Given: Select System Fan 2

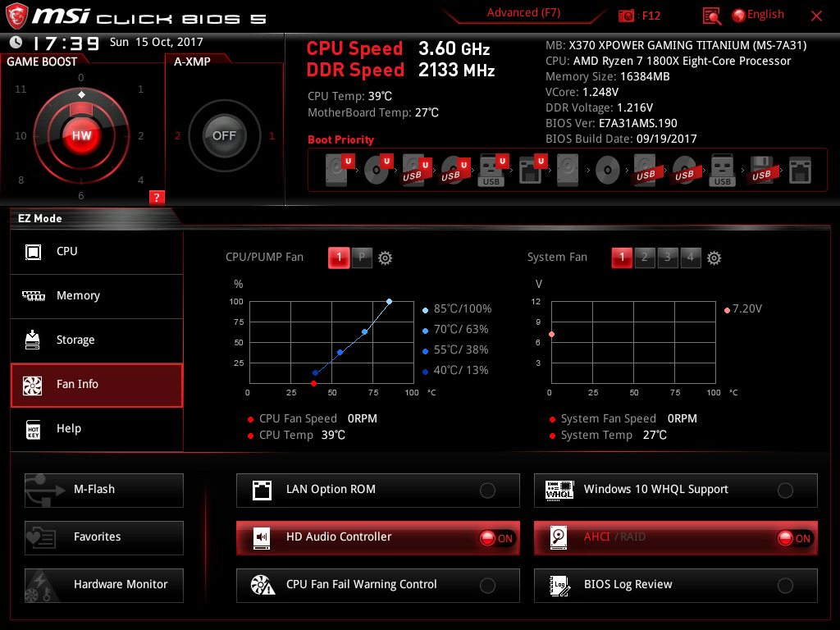Looking at the screenshot, I should pyautogui.click(x=645, y=258).
